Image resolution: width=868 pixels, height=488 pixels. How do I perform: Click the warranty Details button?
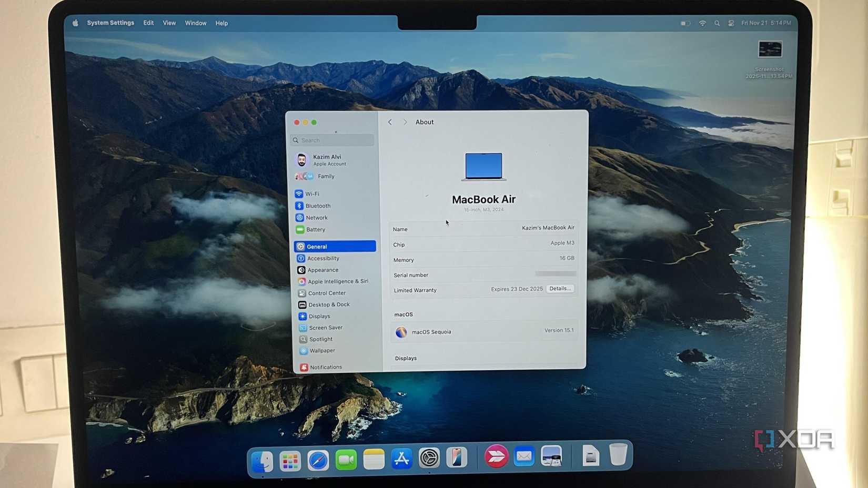(x=560, y=289)
